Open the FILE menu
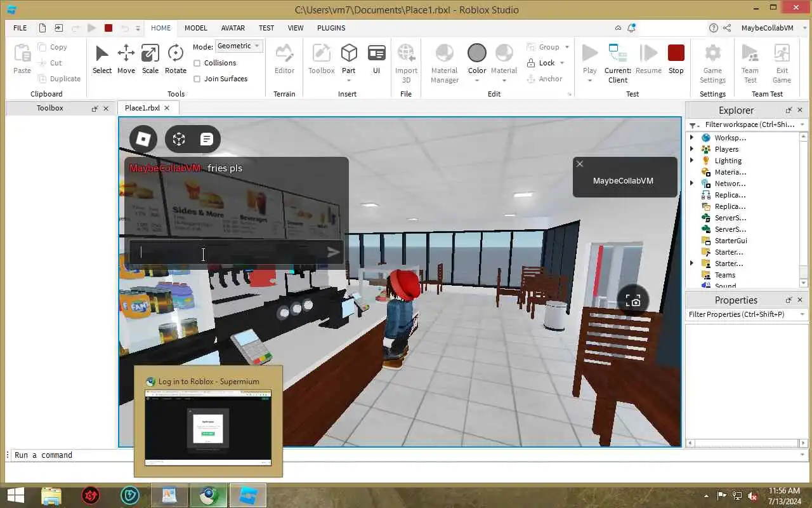The image size is (812, 508). pyautogui.click(x=20, y=28)
